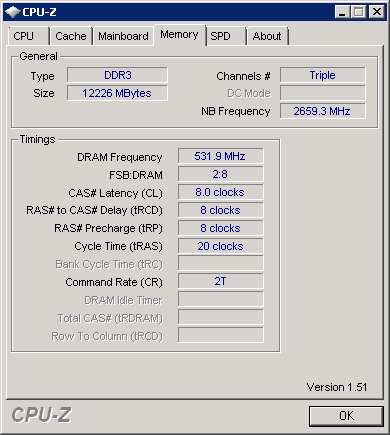
Task: Click the DRAM Frequency 531.9 MHz value
Action: 220,156
